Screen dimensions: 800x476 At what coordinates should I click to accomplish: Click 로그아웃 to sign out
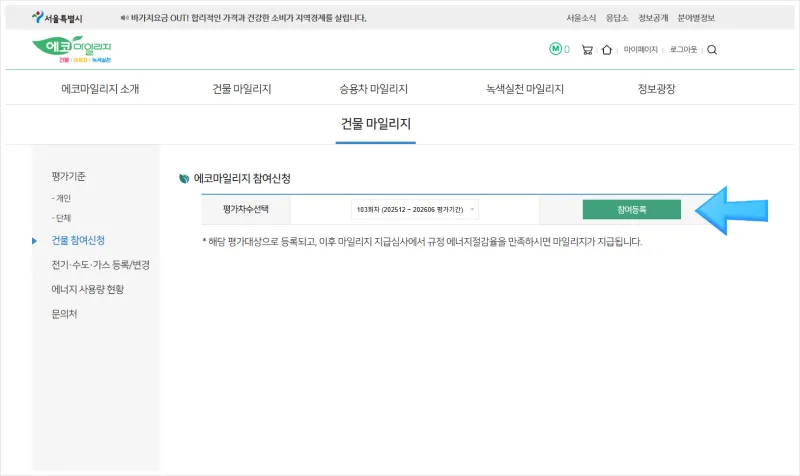(x=684, y=49)
